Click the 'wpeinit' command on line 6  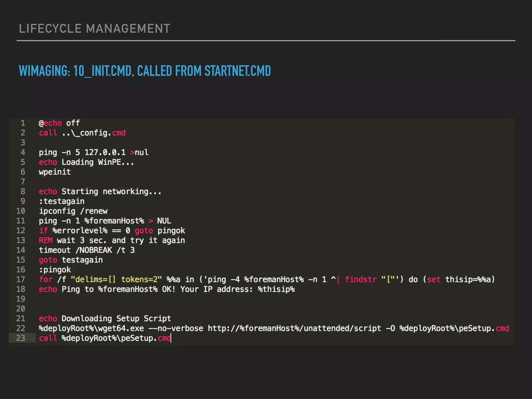click(55, 172)
